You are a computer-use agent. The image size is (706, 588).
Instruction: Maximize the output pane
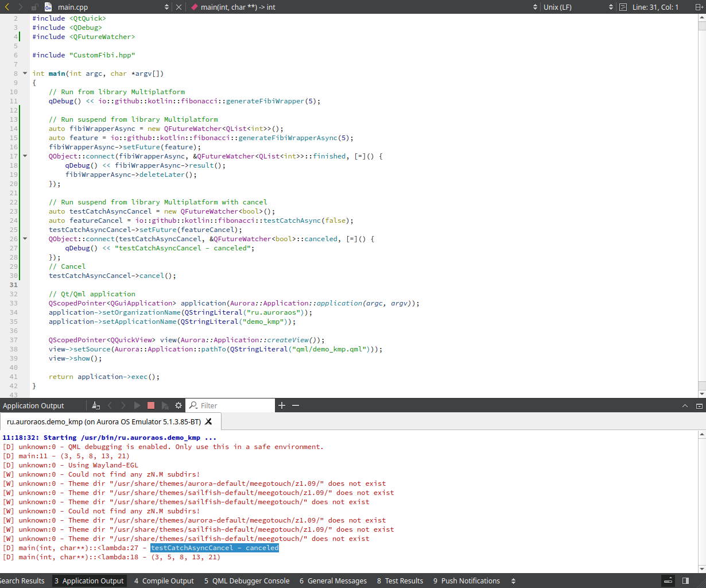[685, 405]
